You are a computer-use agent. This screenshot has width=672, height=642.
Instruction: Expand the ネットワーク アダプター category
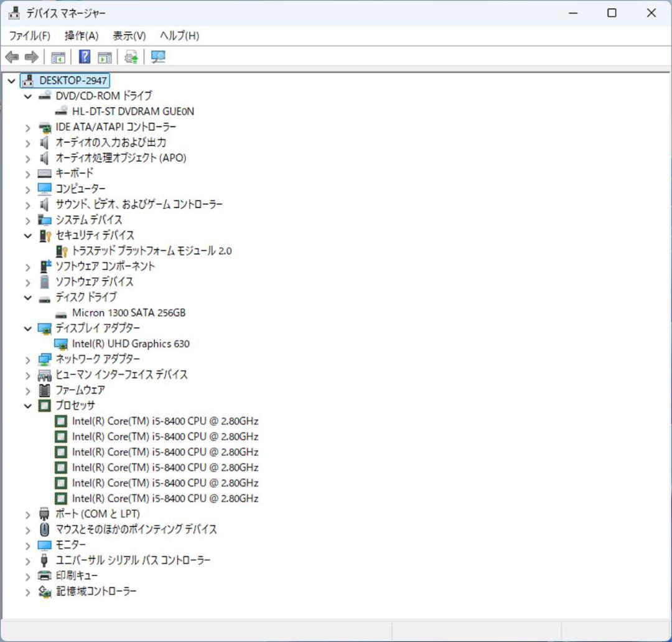[27, 359]
